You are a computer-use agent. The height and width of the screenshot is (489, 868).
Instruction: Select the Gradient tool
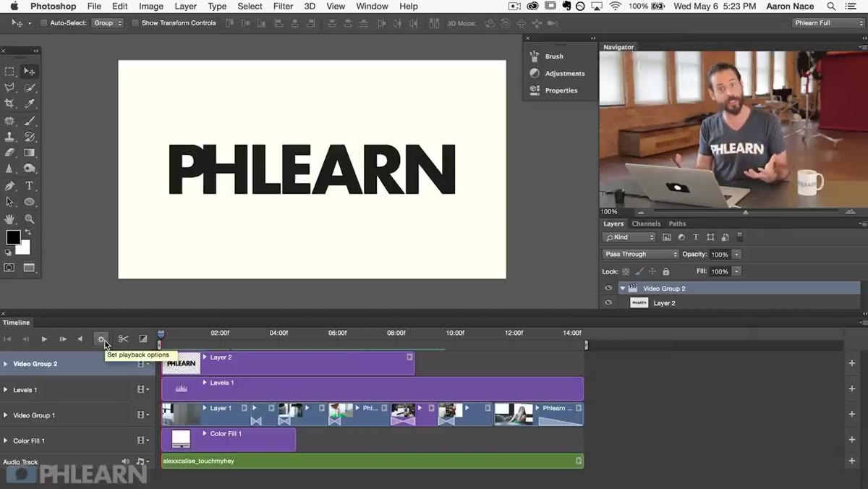click(x=30, y=153)
